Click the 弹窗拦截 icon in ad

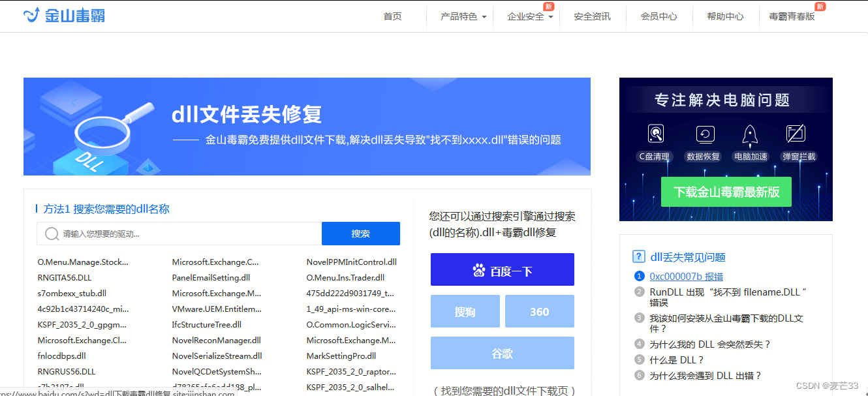pyautogui.click(x=796, y=134)
